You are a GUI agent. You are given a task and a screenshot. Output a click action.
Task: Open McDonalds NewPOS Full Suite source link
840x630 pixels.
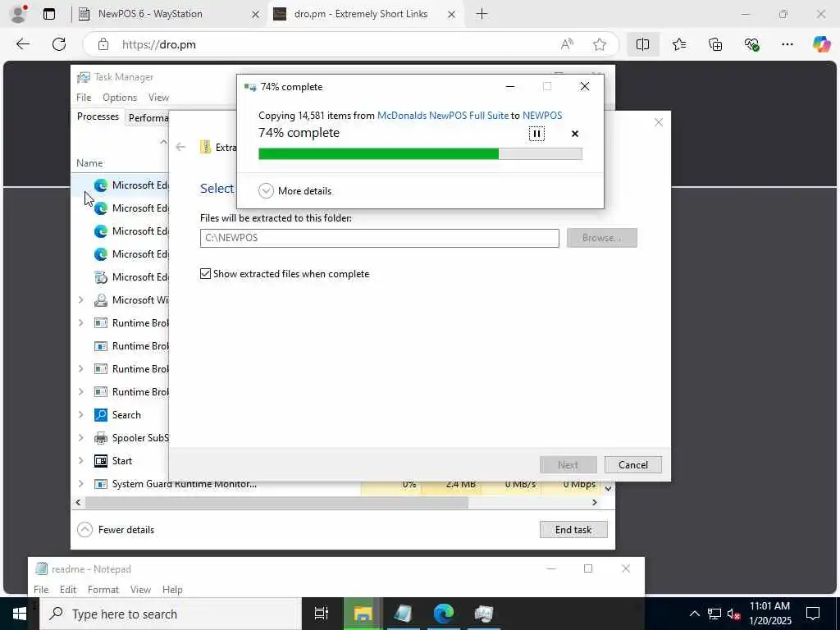pyautogui.click(x=442, y=116)
